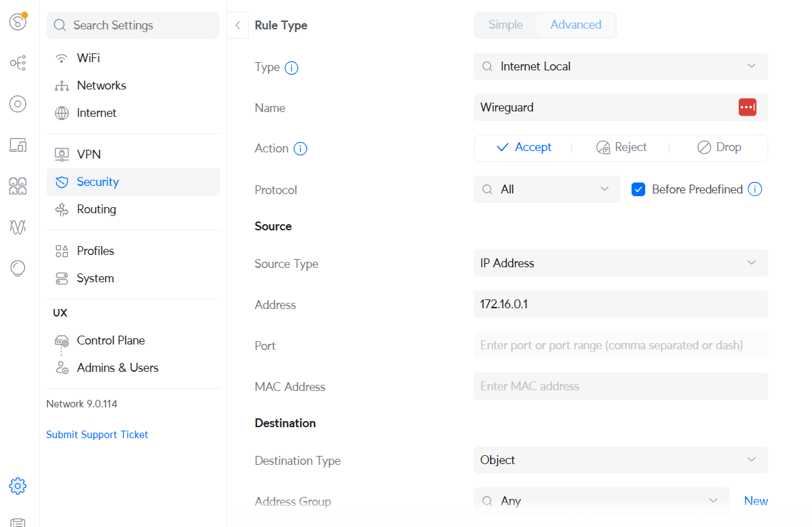
Task: Set Action to Accept
Action: [524, 148]
